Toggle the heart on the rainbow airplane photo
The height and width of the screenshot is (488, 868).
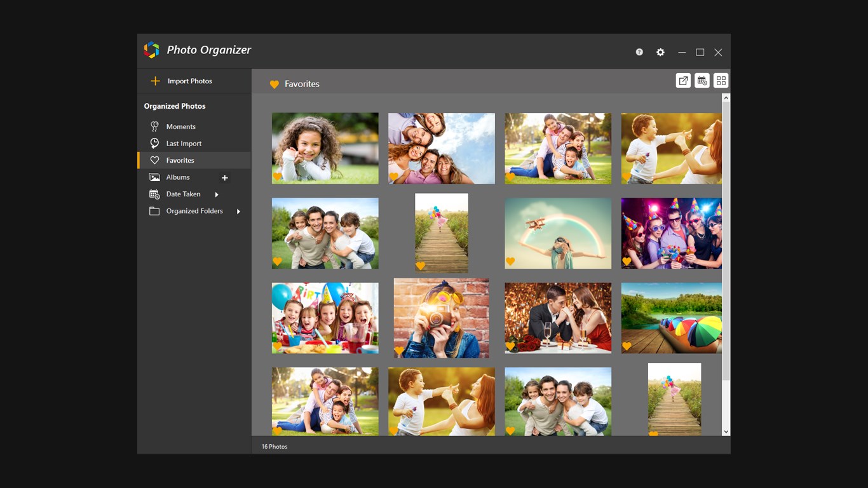[510, 261]
